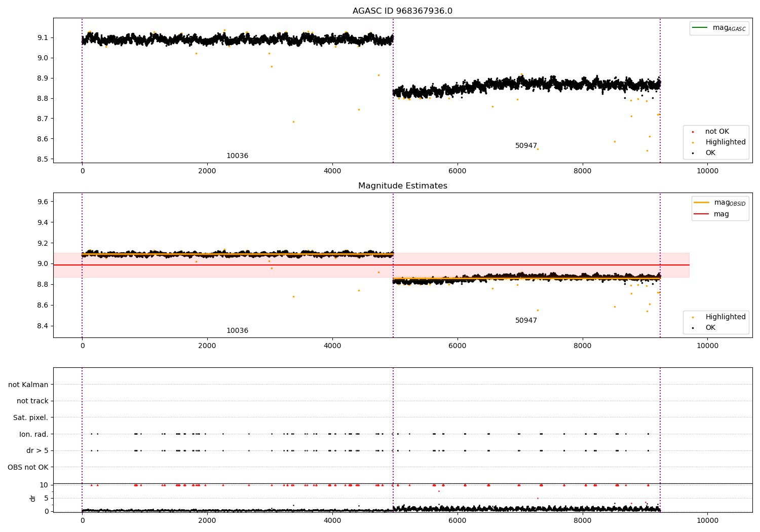Click the '8000' x-tick under middle plot
760x532 pixels.
coord(583,346)
